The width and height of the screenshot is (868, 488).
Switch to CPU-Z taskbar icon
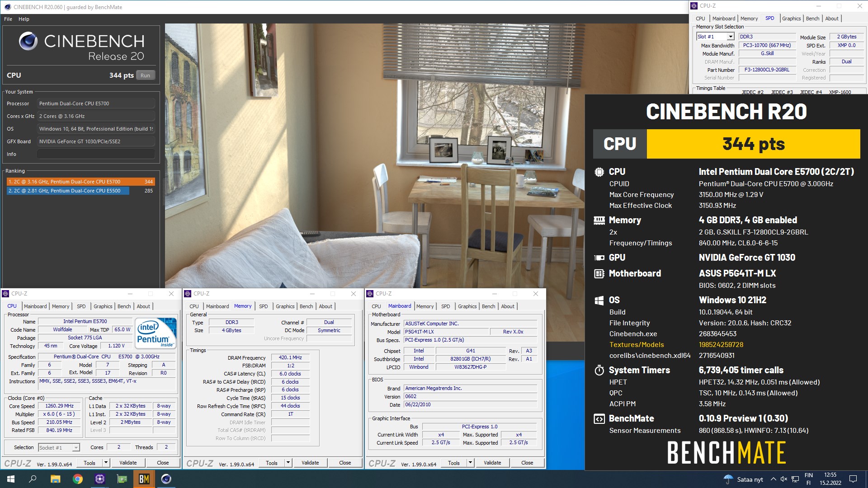pos(100,479)
